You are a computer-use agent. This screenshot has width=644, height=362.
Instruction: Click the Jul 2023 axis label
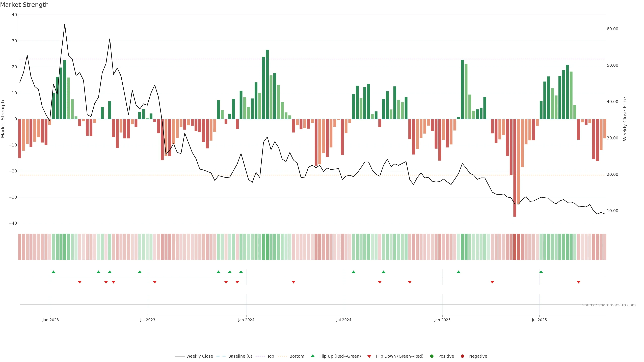click(148, 320)
